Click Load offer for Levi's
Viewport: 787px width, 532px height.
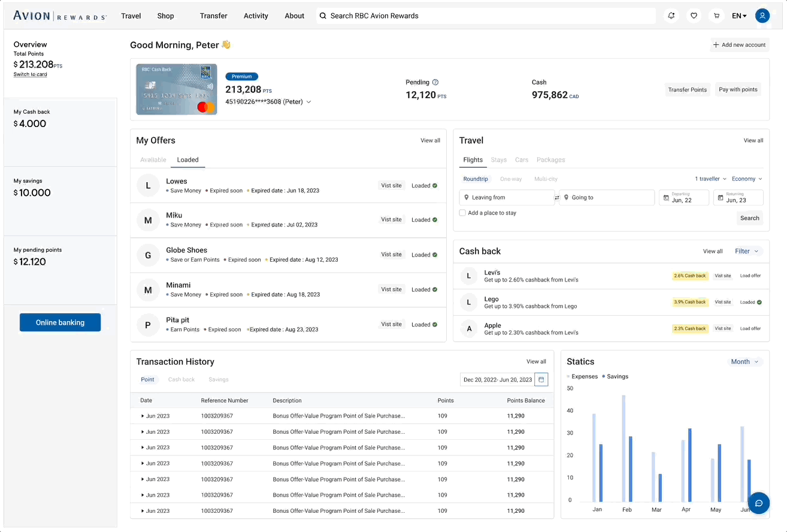pos(750,276)
